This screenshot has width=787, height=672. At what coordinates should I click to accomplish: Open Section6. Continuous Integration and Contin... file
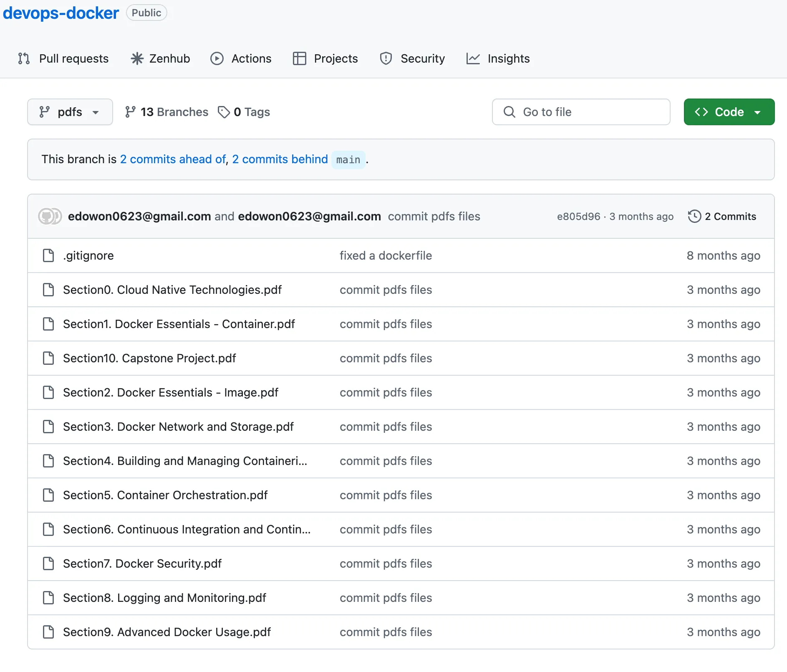tap(187, 529)
